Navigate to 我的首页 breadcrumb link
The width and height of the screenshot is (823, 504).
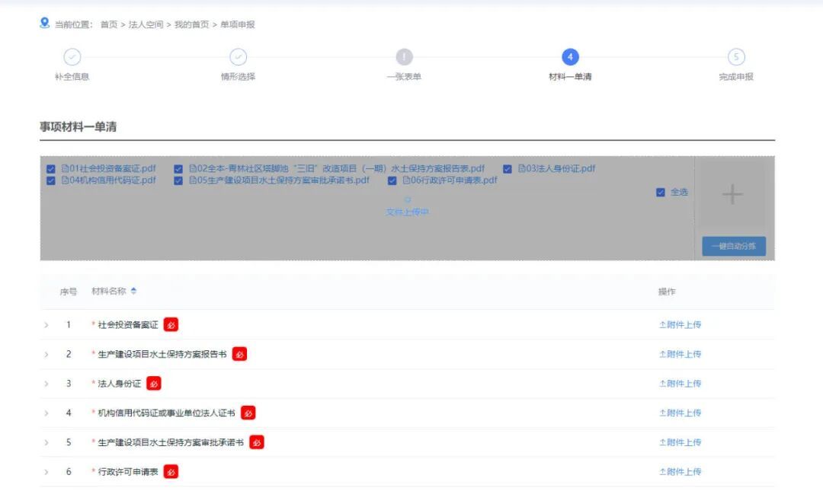[191, 24]
